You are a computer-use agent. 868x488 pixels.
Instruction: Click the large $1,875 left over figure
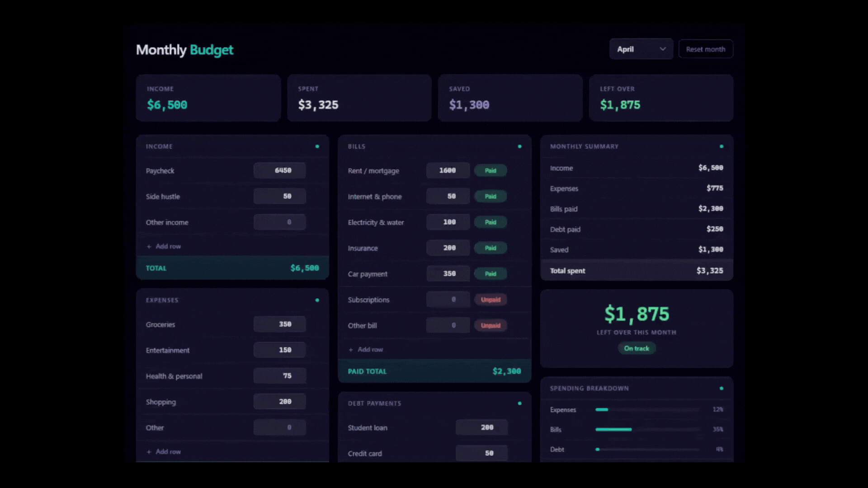[x=637, y=314]
